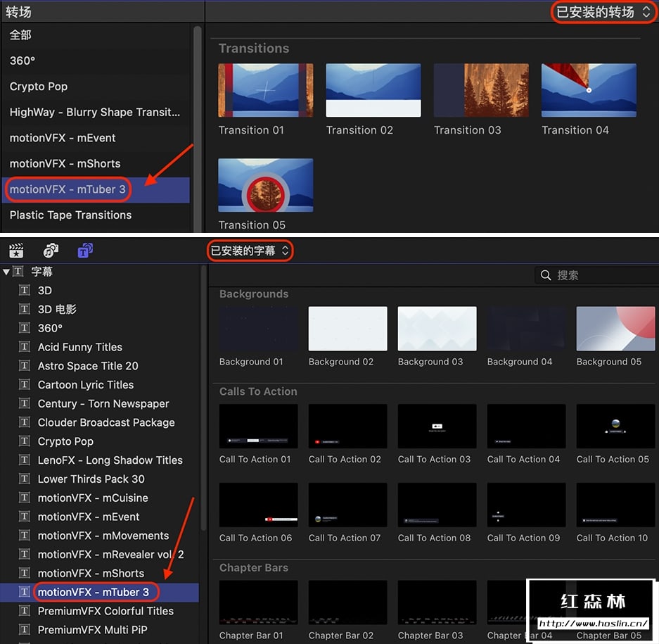Select the Background 04 thumbnail
Image resolution: width=659 pixels, height=644 pixels.
click(527, 329)
